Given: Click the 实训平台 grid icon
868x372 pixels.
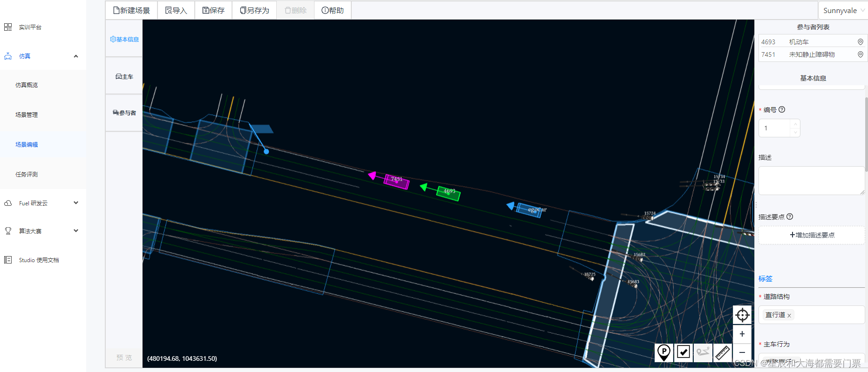Looking at the screenshot, I should pyautogui.click(x=8, y=27).
